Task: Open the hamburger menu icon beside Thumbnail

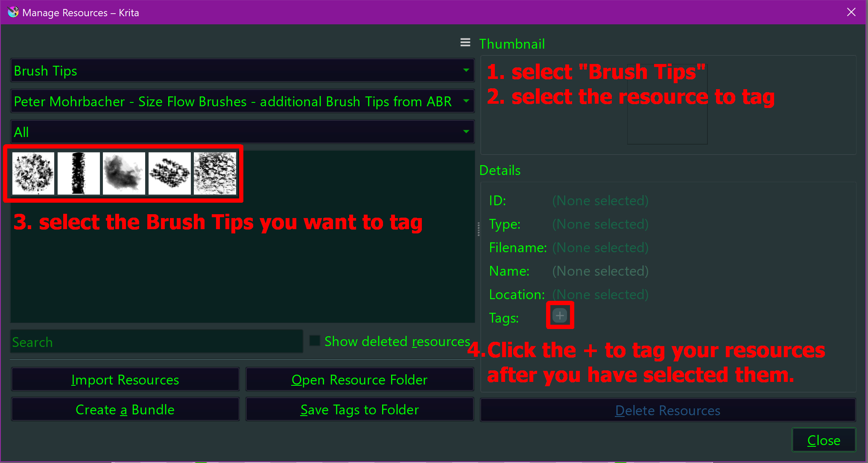Action: click(465, 43)
